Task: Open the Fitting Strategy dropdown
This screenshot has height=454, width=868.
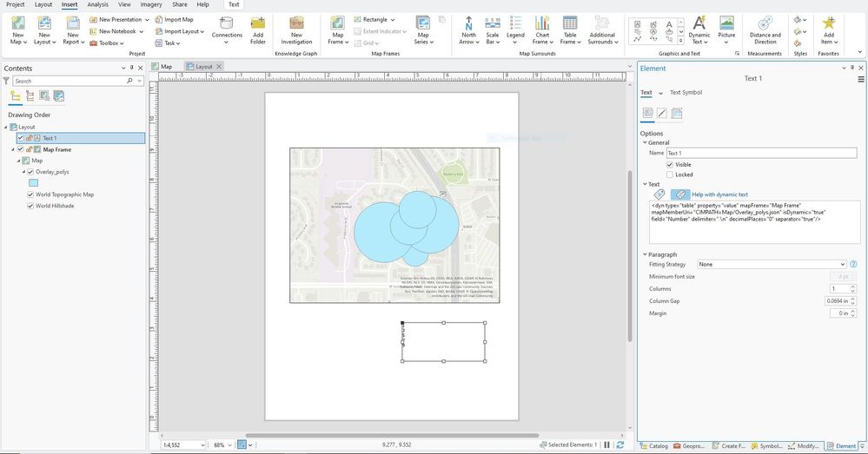Action: [772, 264]
